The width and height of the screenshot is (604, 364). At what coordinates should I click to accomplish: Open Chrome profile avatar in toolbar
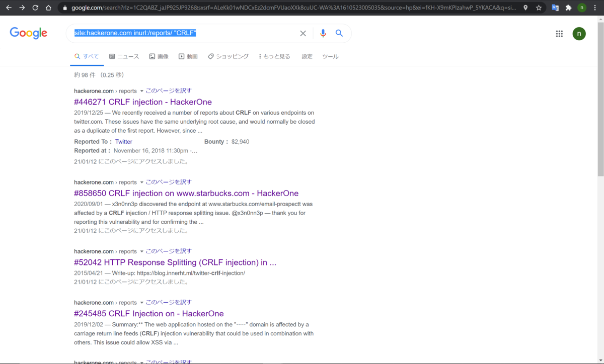(x=582, y=8)
